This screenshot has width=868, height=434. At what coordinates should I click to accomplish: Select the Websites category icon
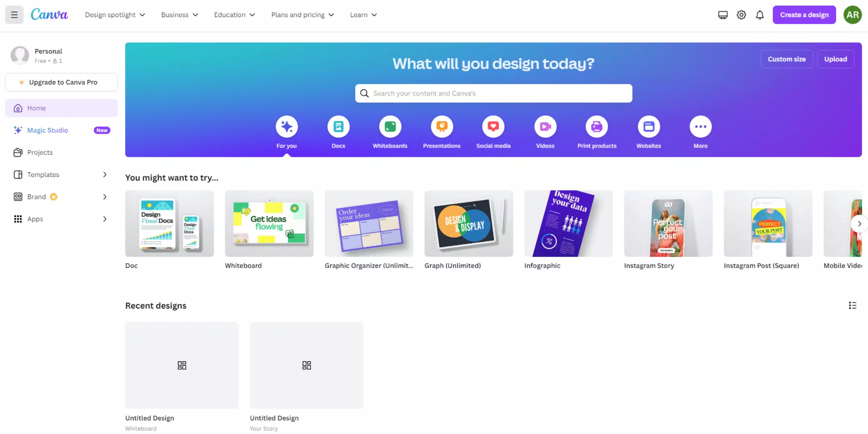648,127
